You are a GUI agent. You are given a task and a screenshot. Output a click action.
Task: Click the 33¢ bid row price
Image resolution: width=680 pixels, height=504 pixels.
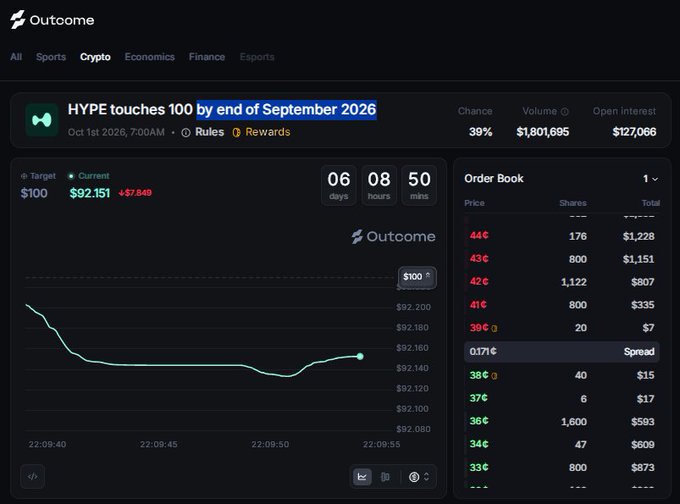click(479, 467)
